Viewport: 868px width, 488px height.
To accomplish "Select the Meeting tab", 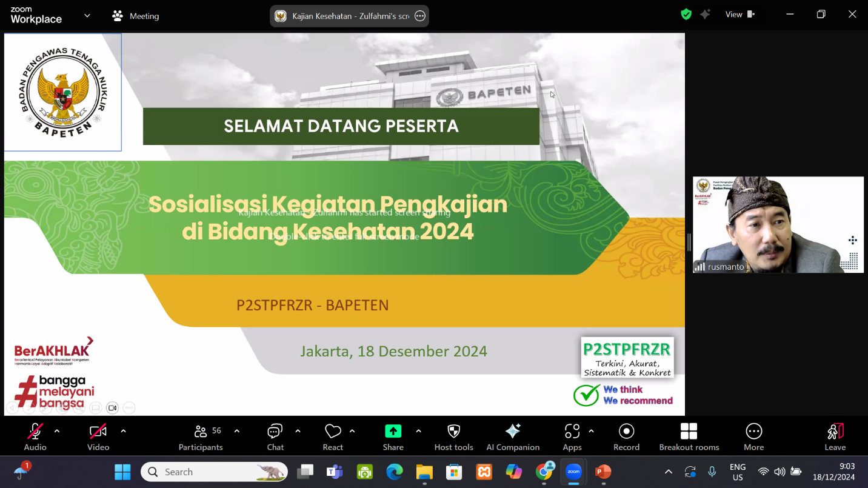I will [136, 16].
